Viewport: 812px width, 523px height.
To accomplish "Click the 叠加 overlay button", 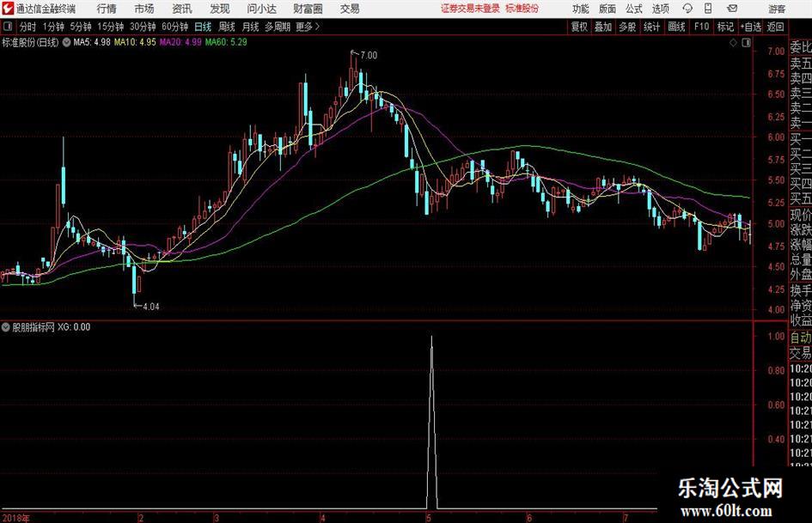I will 603,27.
